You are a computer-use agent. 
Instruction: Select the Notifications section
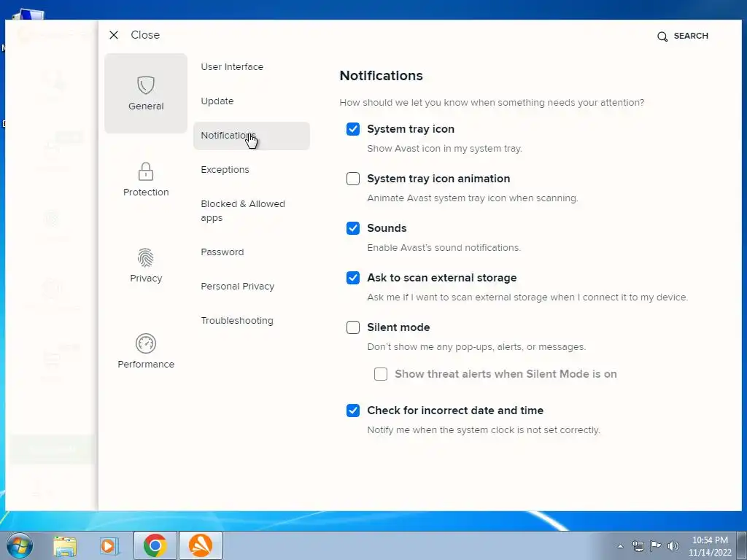pyautogui.click(x=252, y=136)
